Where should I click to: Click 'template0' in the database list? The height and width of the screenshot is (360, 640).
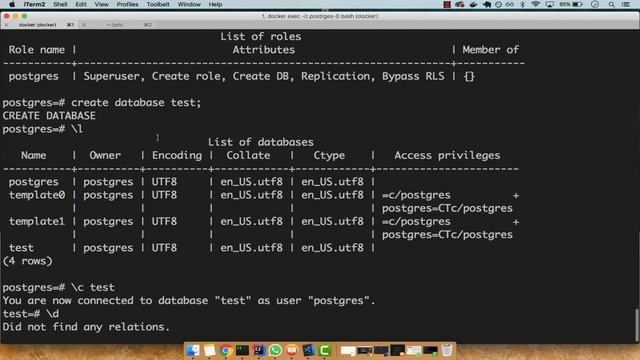[x=37, y=195]
